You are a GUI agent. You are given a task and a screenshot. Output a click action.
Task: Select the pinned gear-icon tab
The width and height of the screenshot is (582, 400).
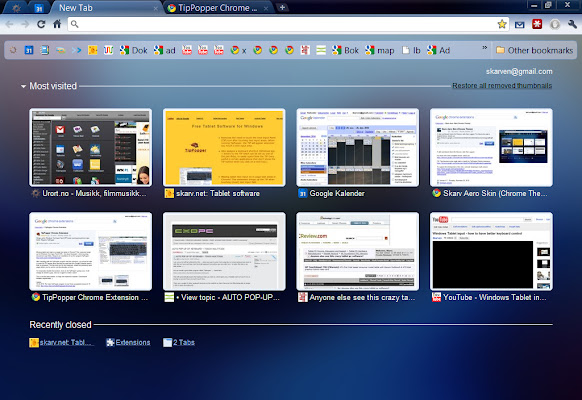pyautogui.click(x=16, y=8)
